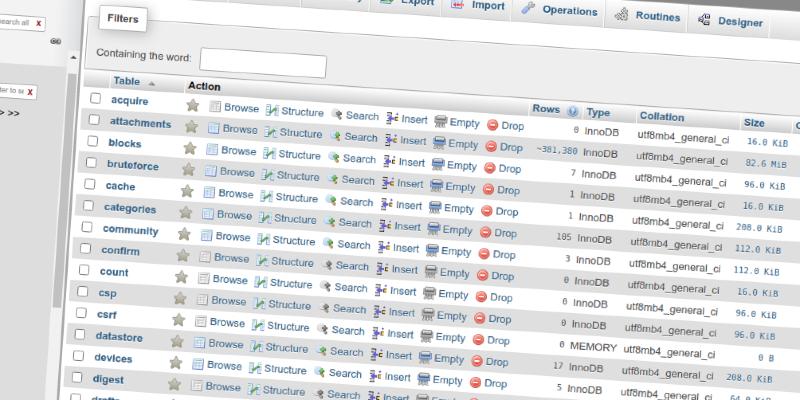The image size is (800, 400).
Task: Click the Rows help info icon
Action: pyautogui.click(x=572, y=111)
